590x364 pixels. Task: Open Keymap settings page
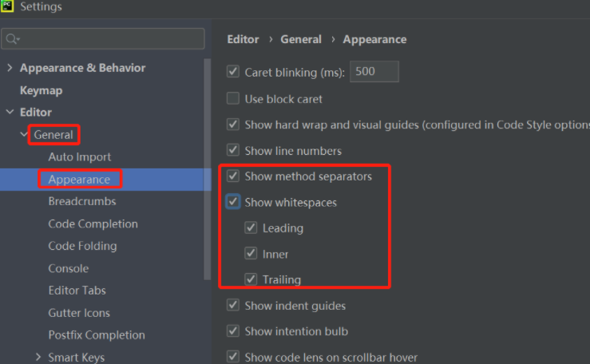41,90
